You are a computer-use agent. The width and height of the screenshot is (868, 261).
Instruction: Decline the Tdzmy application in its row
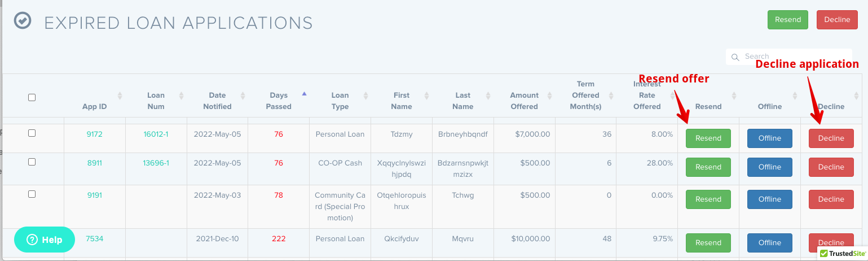pyautogui.click(x=831, y=138)
